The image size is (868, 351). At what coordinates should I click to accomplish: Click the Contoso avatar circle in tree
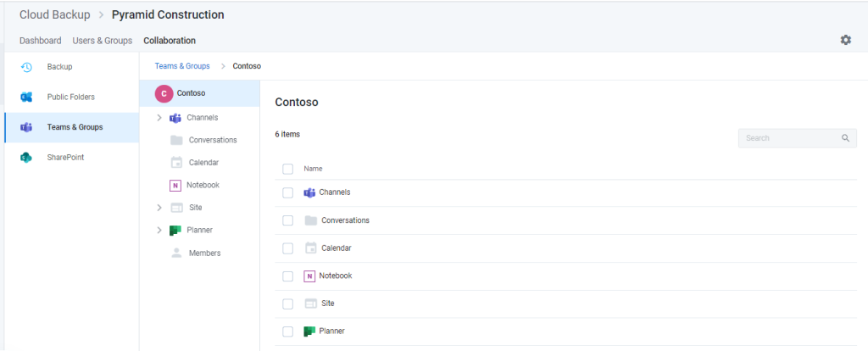164,93
